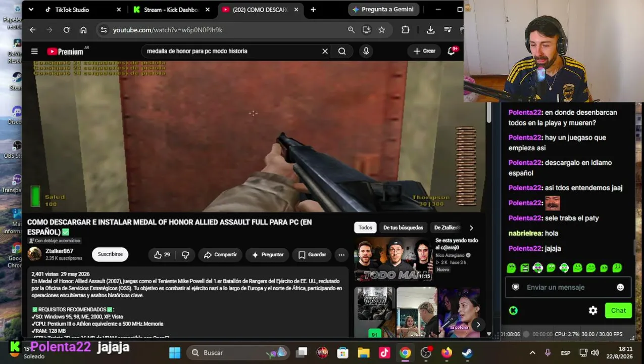Open the Ztalker867 channel name link
The width and height of the screenshot is (644, 364).
tap(59, 251)
